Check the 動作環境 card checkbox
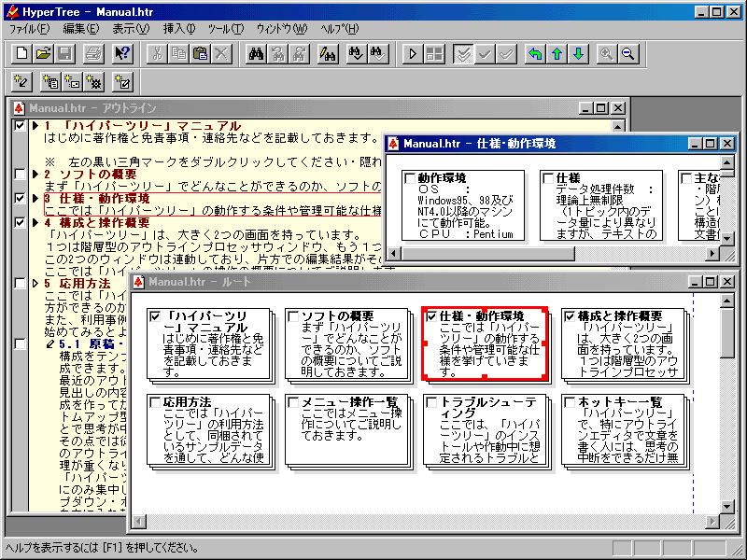The height and width of the screenshot is (560, 747). 410,178
